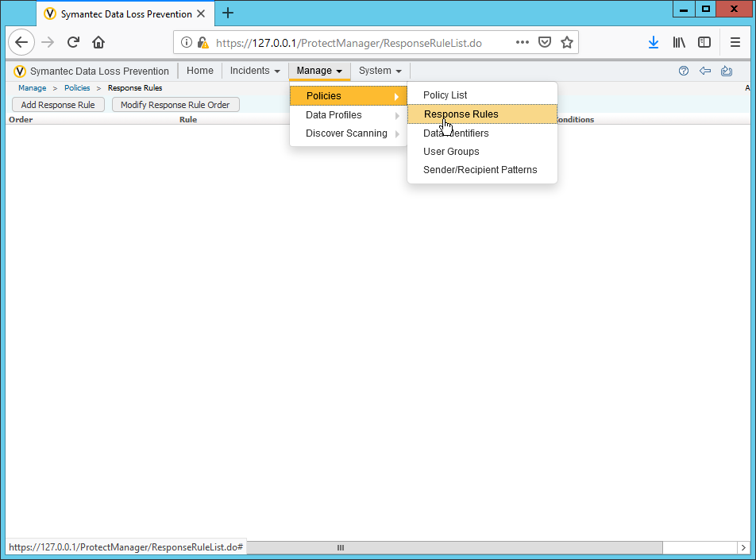Select Response Rules from the submenu
756x560 pixels.
click(482, 114)
